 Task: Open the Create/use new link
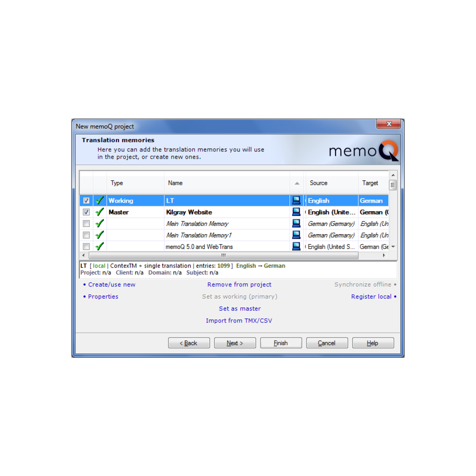pos(112,284)
